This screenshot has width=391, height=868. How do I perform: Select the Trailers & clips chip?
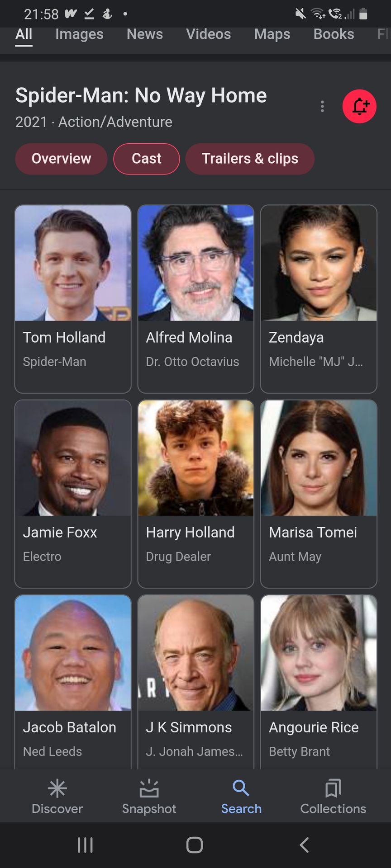point(250,159)
